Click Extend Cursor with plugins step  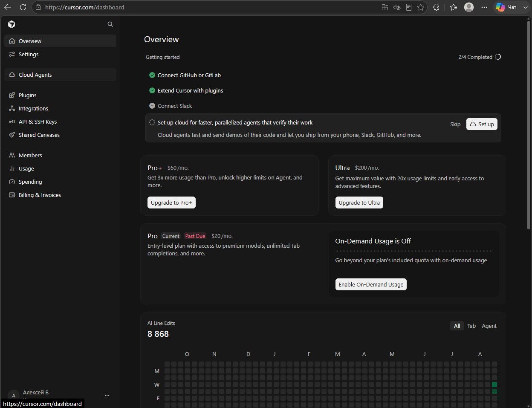tap(190, 90)
